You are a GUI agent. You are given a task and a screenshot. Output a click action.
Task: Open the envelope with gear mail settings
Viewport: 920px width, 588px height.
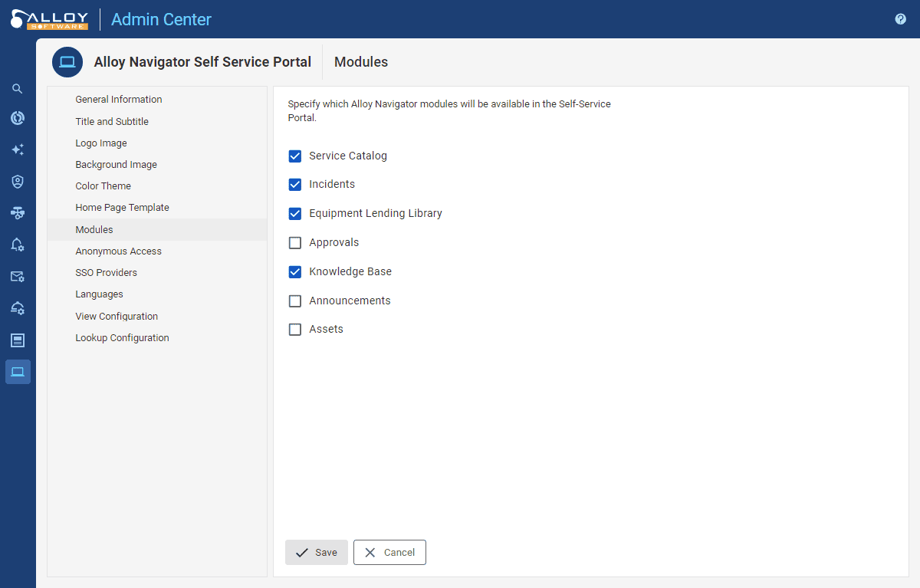(x=18, y=276)
